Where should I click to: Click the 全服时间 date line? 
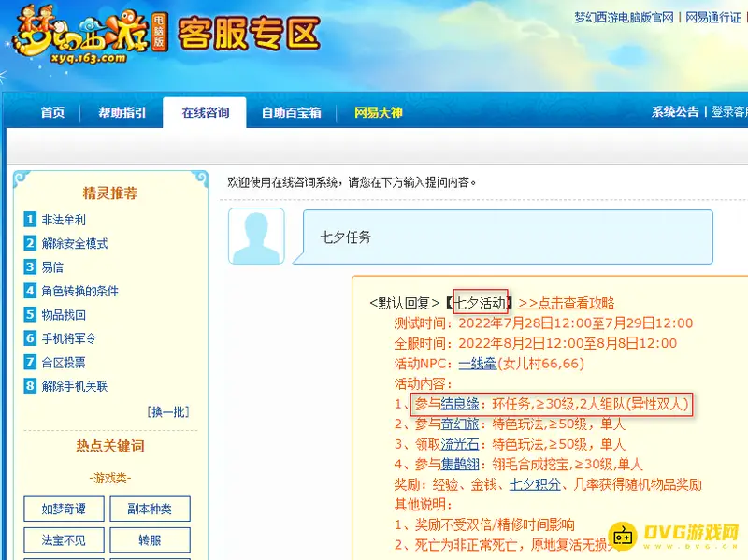tap(535, 343)
